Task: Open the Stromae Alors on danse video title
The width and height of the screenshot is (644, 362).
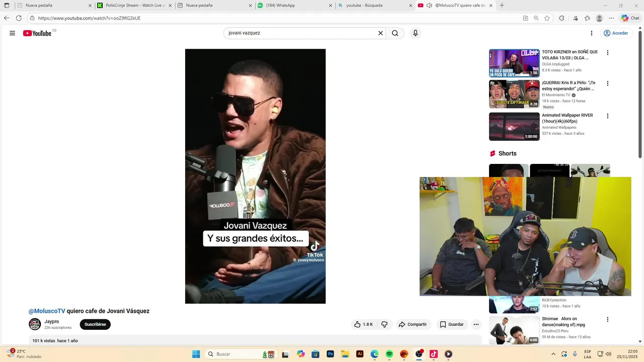Action: 563,322
